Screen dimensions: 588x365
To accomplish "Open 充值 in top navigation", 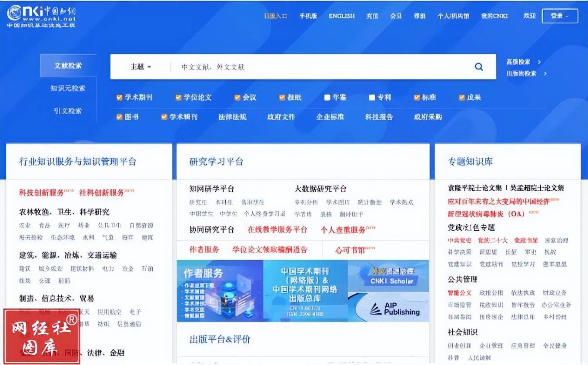I will tap(372, 16).
